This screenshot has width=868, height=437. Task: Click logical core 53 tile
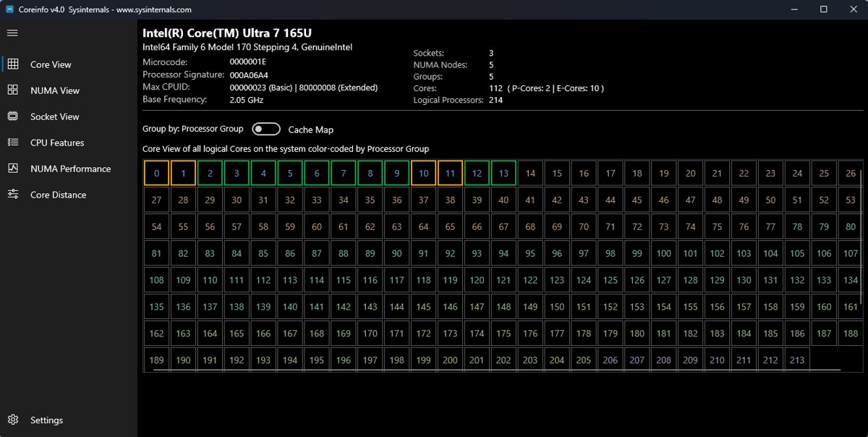851,200
